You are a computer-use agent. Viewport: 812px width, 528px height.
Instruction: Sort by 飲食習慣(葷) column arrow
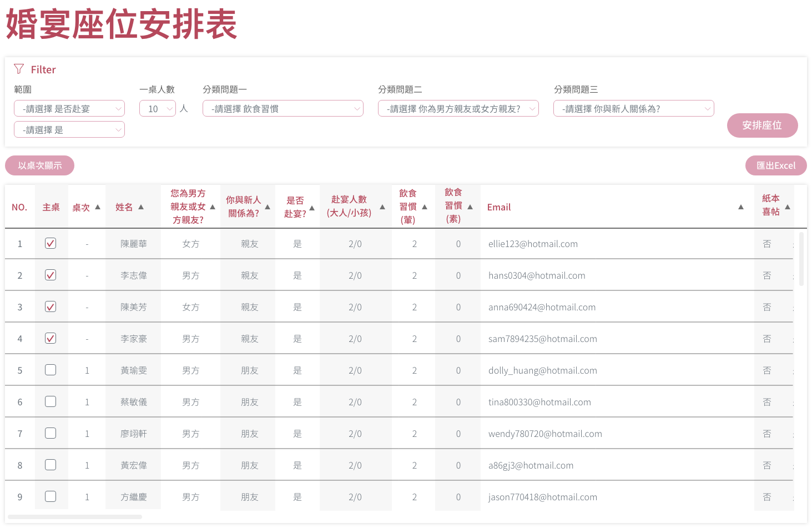425,207
